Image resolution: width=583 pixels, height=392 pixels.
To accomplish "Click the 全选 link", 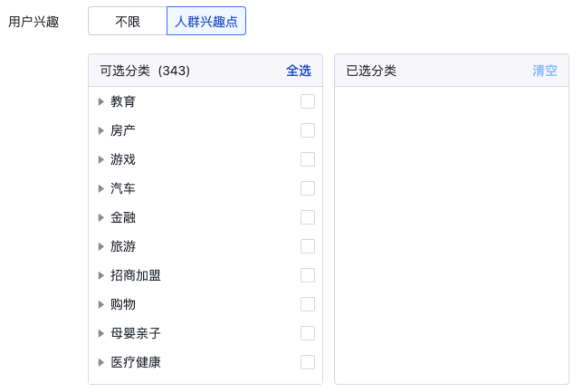I will click(x=298, y=71).
